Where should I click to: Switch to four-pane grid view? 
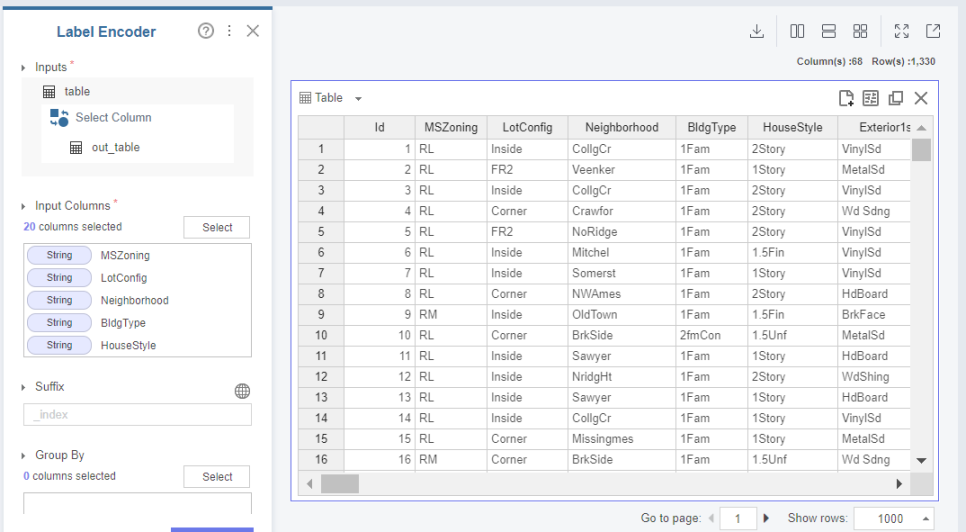[x=860, y=31]
